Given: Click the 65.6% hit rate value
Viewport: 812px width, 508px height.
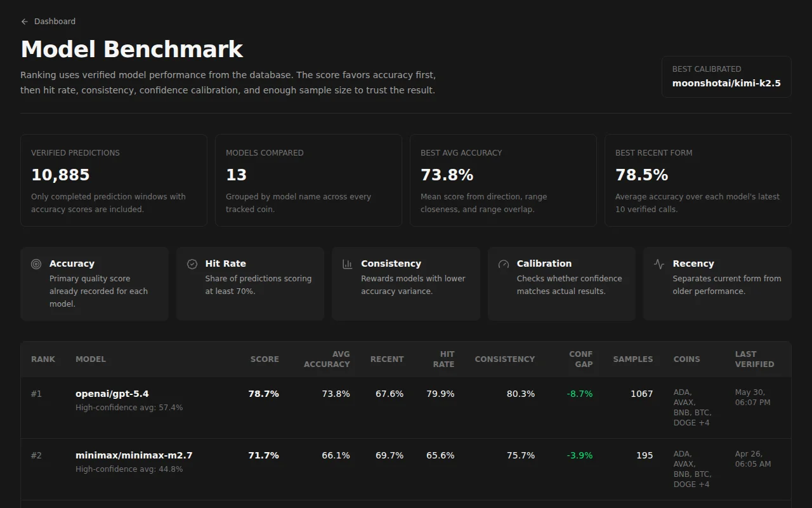Looking at the screenshot, I should 440,455.
